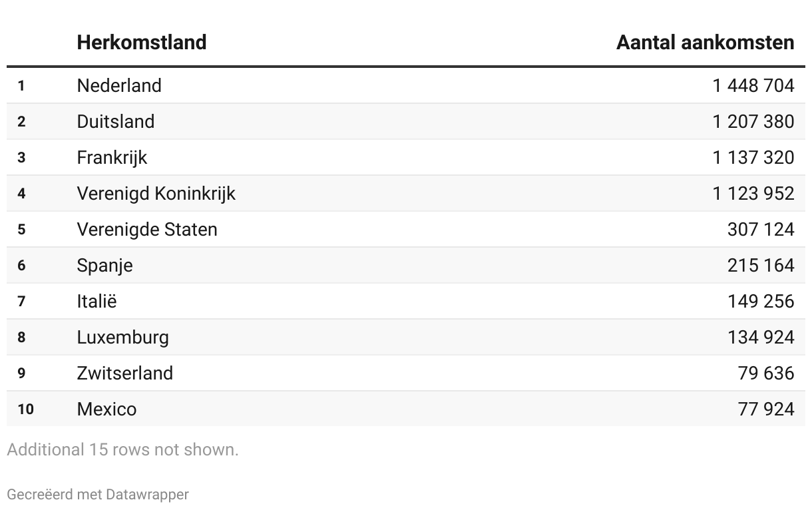Select the value 79 636

pyautogui.click(x=766, y=374)
